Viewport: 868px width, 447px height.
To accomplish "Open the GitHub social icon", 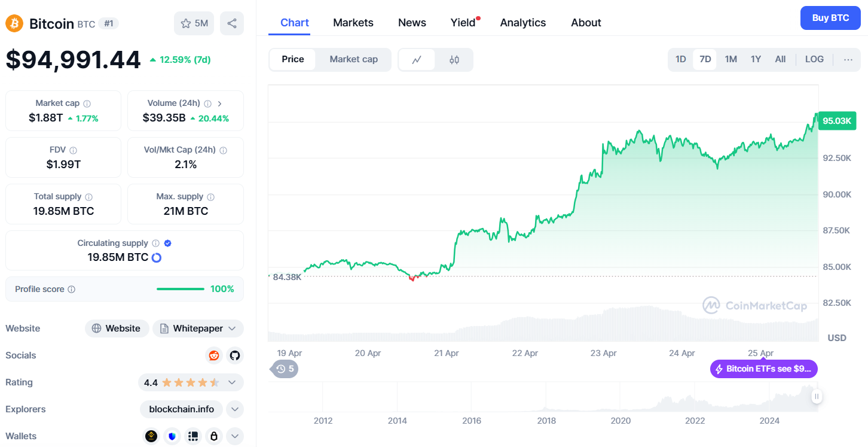I will (x=235, y=355).
